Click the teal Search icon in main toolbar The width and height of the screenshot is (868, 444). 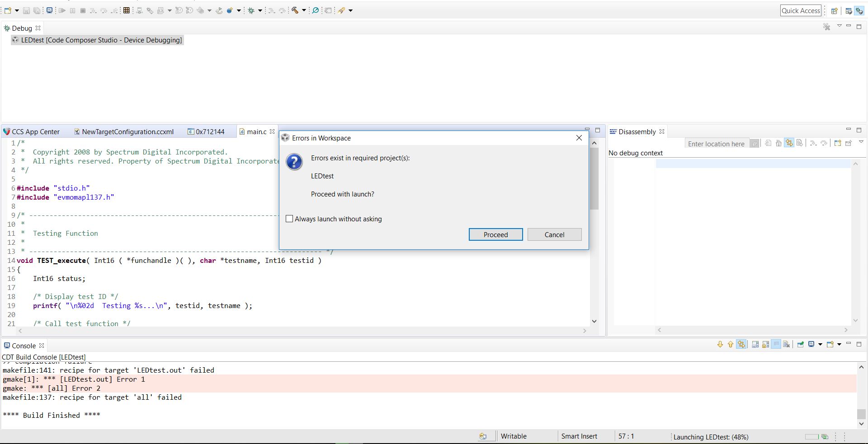click(x=315, y=10)
